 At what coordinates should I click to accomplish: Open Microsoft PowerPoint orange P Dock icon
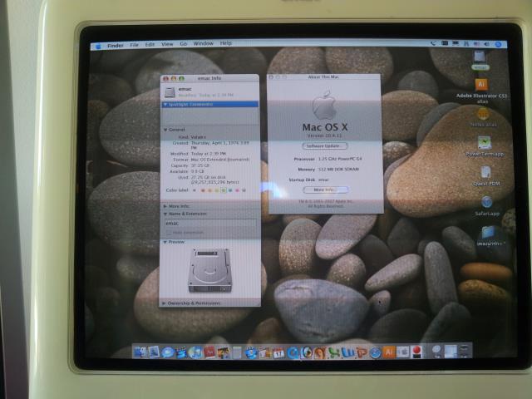pos(362,352)
